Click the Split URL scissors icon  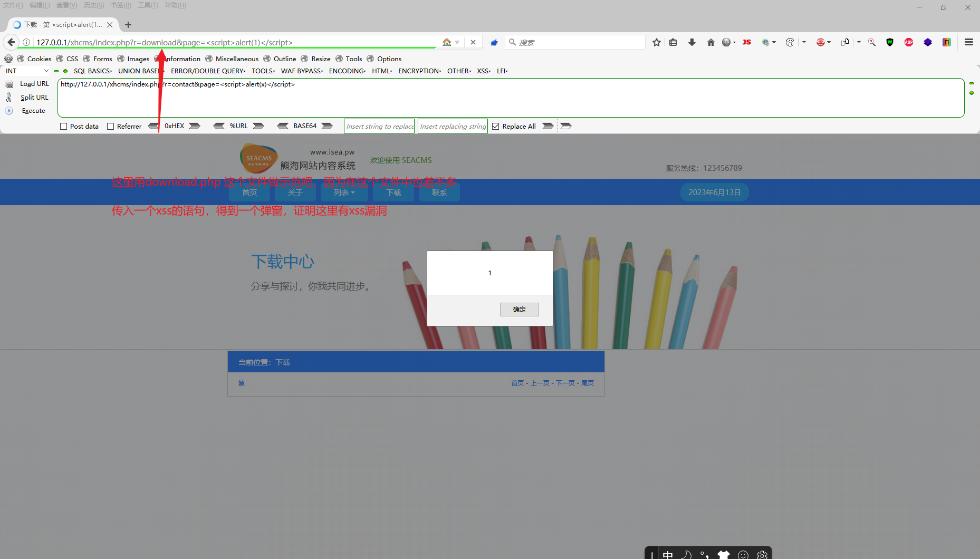(9, 97)
